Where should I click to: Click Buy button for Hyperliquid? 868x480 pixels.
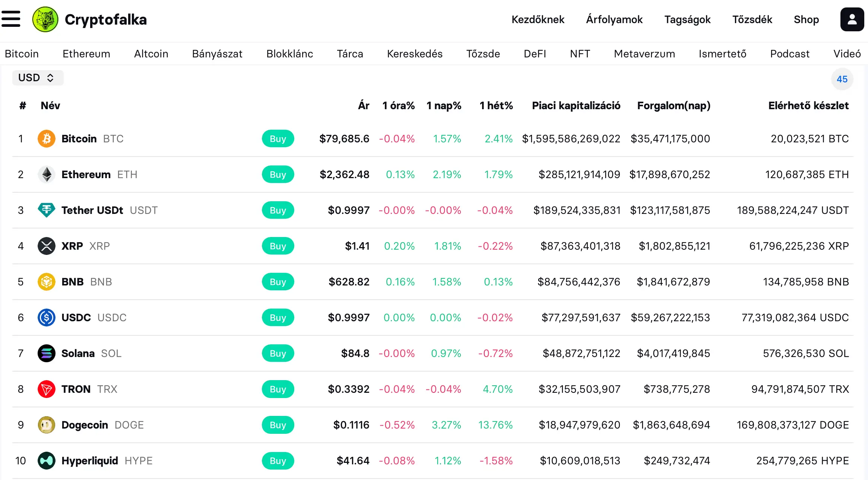coord(278,461)
